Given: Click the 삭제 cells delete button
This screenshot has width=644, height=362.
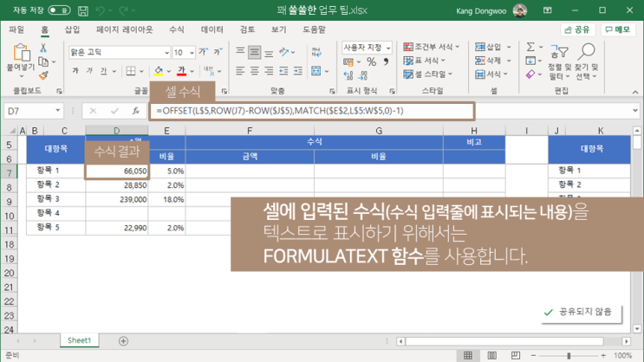Looking at the screenshot, I should pos(488,61).
